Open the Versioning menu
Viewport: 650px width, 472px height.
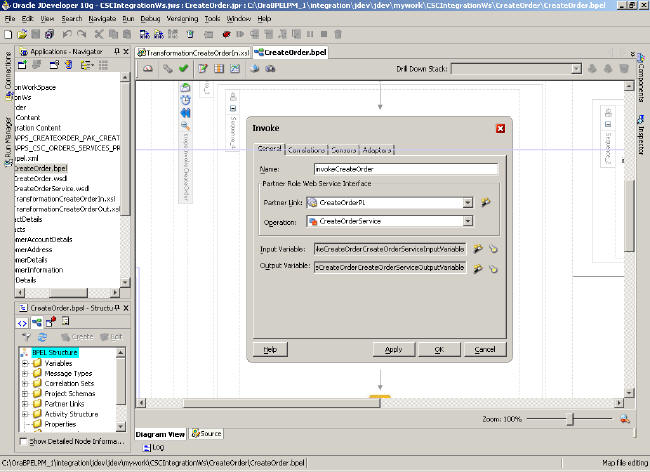coord(182,19)
